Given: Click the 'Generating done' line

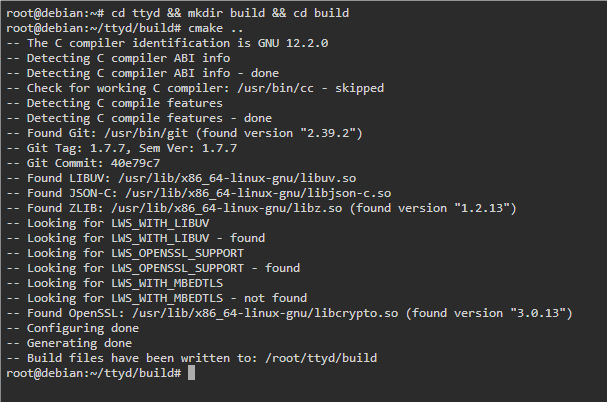Looking at the screenshot, I should (x=69, y=343).
